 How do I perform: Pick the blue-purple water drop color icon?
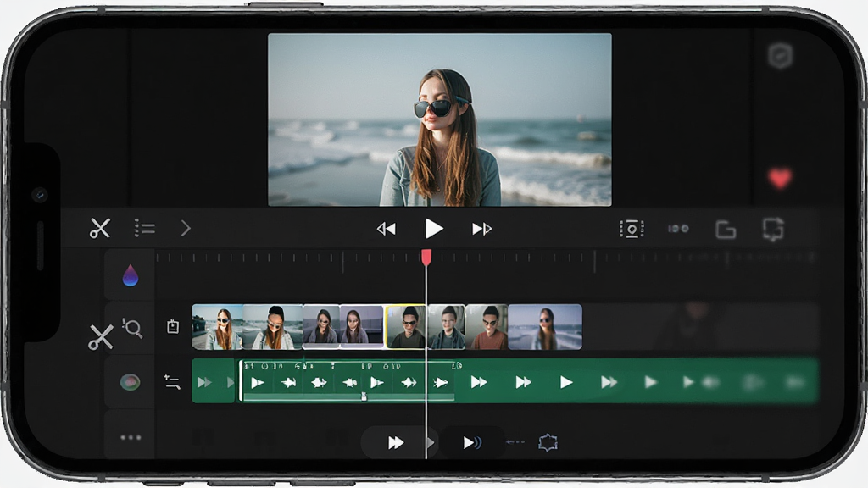coord(130,275)
